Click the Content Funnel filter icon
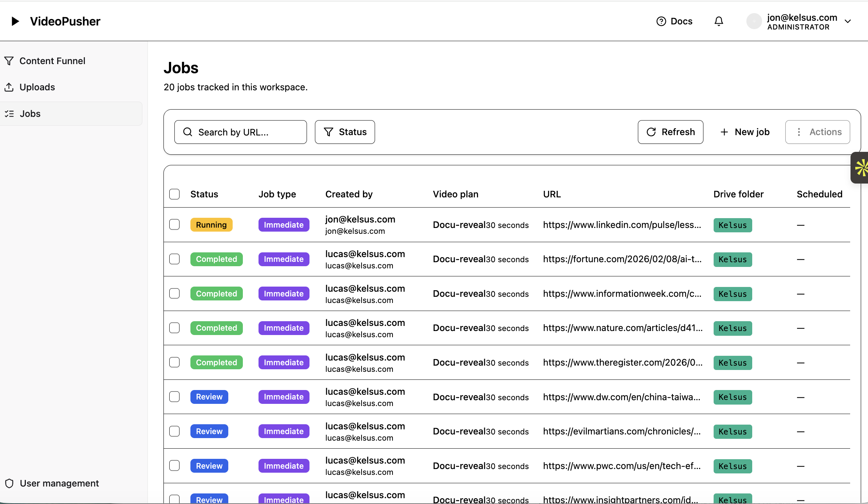 click(9, 61)
